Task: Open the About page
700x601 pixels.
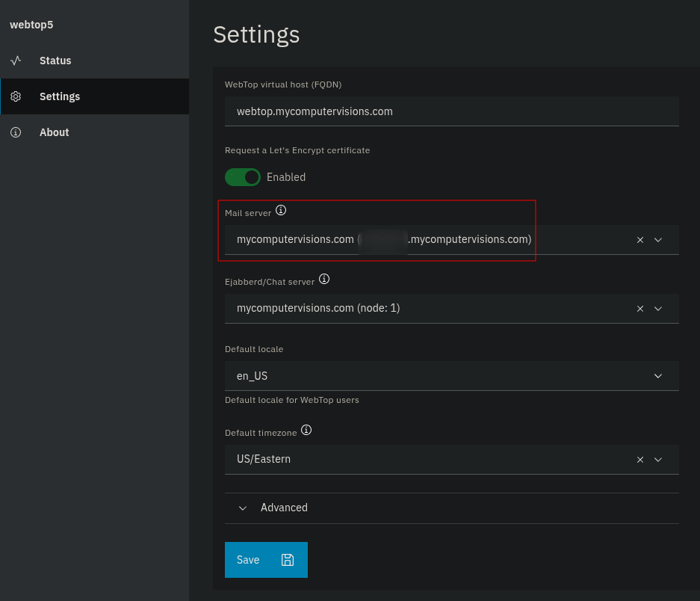Action: pyautogui.click(x=54, y=132)
